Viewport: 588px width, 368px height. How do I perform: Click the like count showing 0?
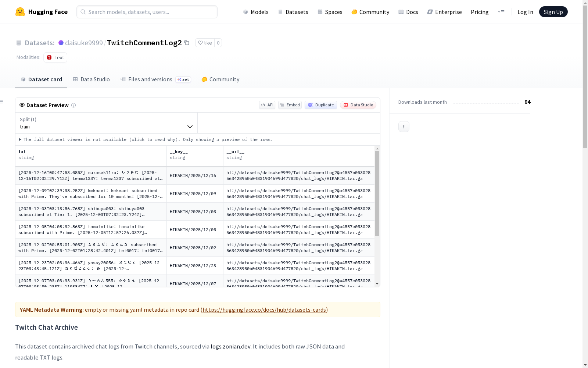[x=218, y=43]
